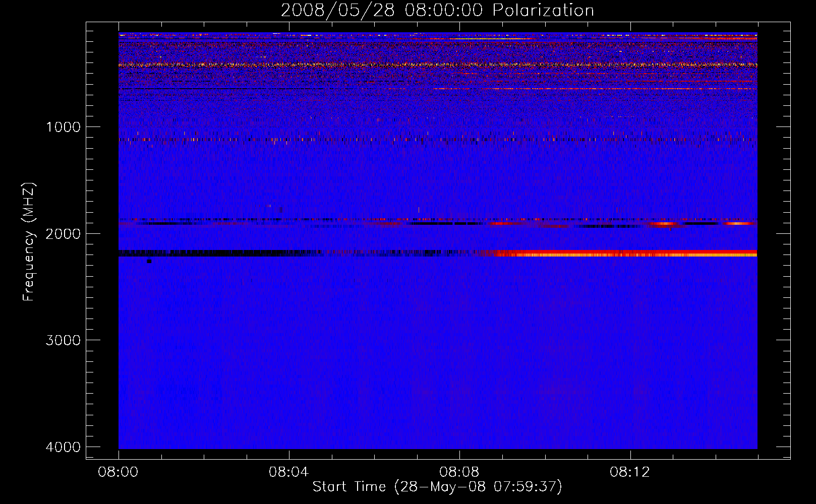
Task: Click the '08:00' time tick label
Action: point(119,472)
